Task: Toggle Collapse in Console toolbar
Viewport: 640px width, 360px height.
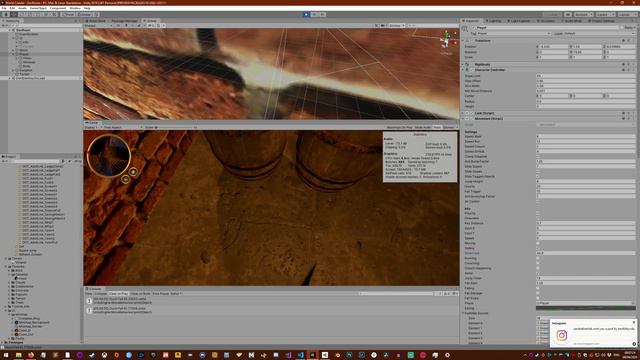Action: 100,293
